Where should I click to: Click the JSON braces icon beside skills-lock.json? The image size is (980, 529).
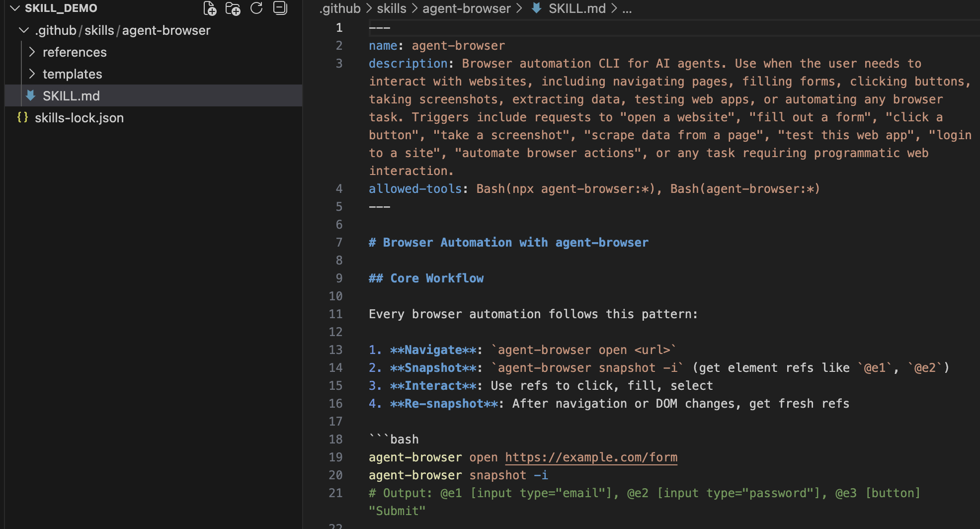(22, 118)
